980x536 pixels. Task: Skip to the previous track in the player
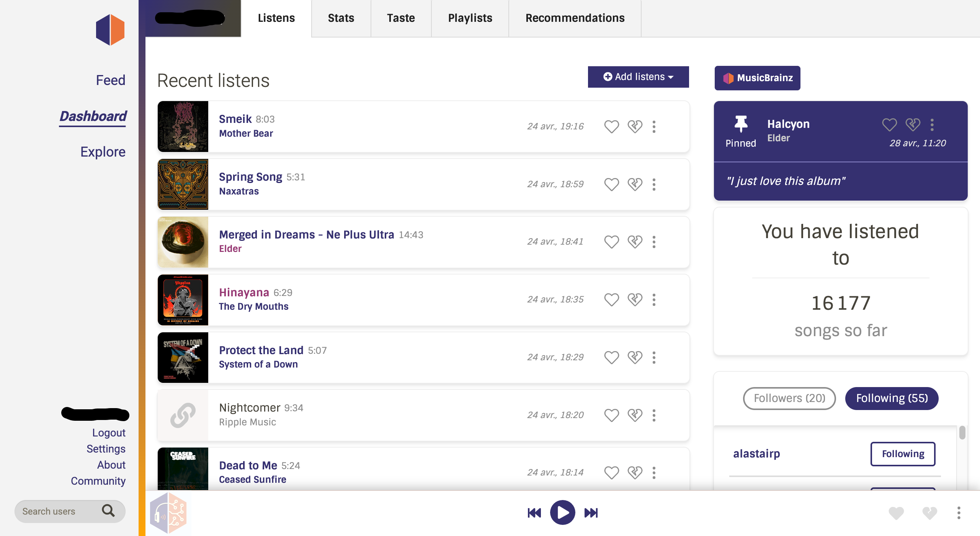tap(534, 513)
